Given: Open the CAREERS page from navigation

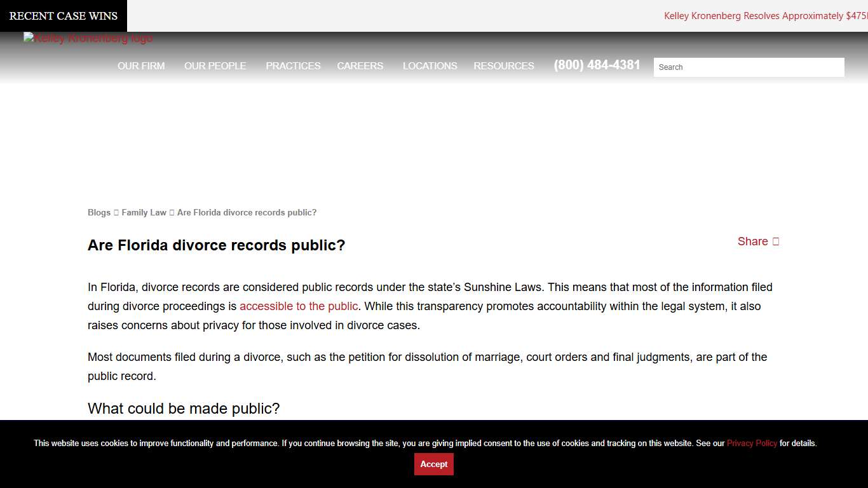Looking at the screenshot, I should [360, 65].
